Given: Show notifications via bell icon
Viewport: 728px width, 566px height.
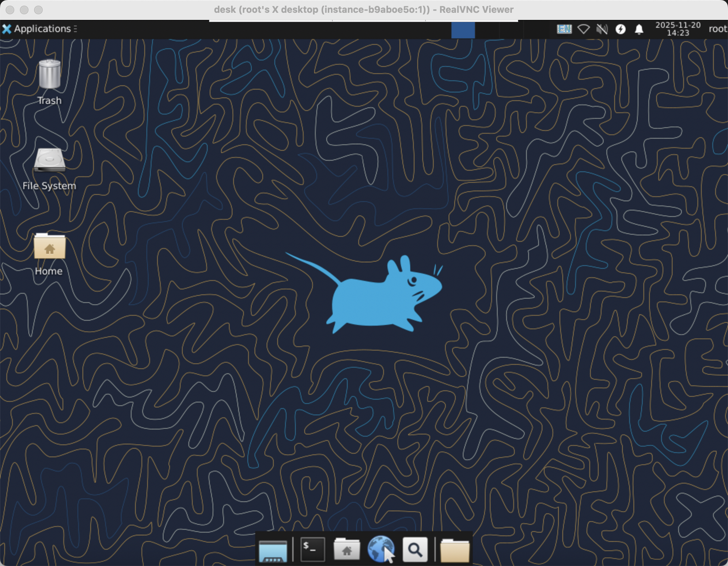Looking at the screenshot, I should pos(639,29).
